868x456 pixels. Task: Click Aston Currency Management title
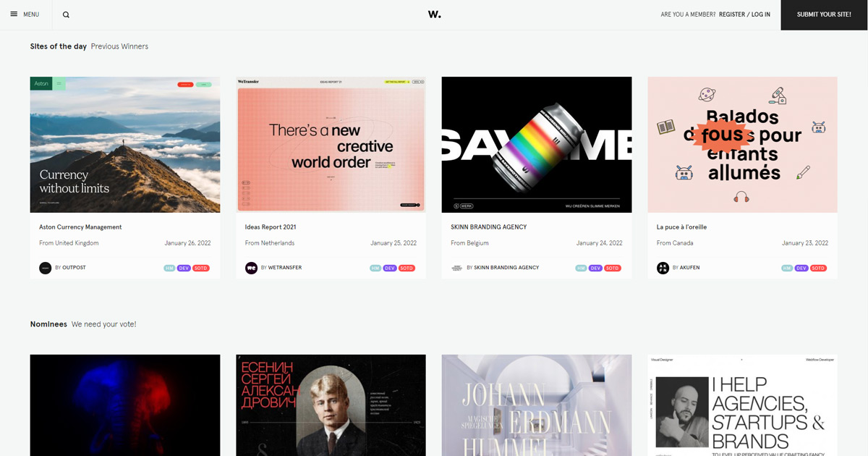(x=80, y=227)
